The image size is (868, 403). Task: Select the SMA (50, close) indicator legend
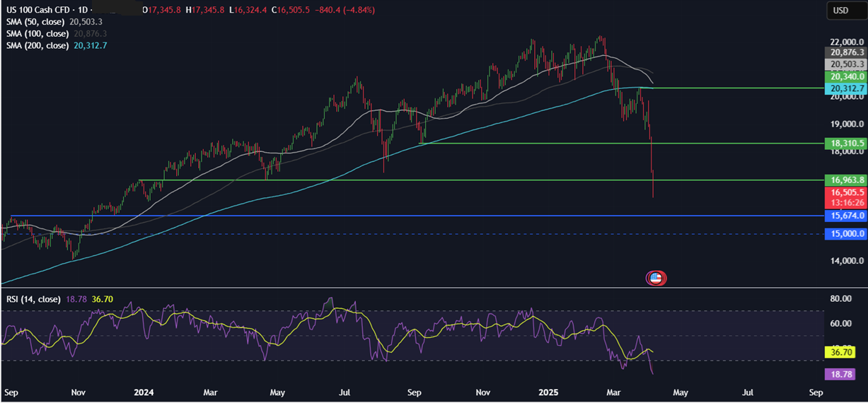tap(37, 22)
